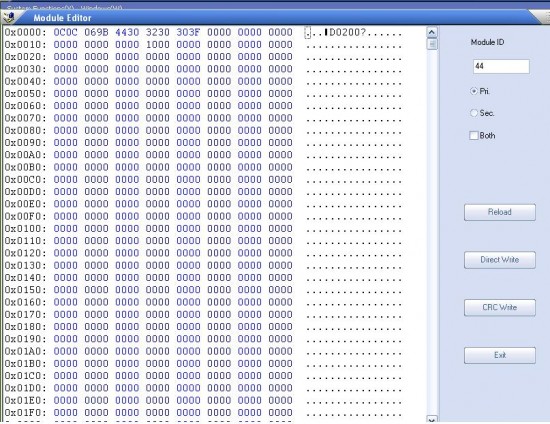Click address label 0x01C0:
This screenshot has width=550, height=424.
(x=26, y=376)
